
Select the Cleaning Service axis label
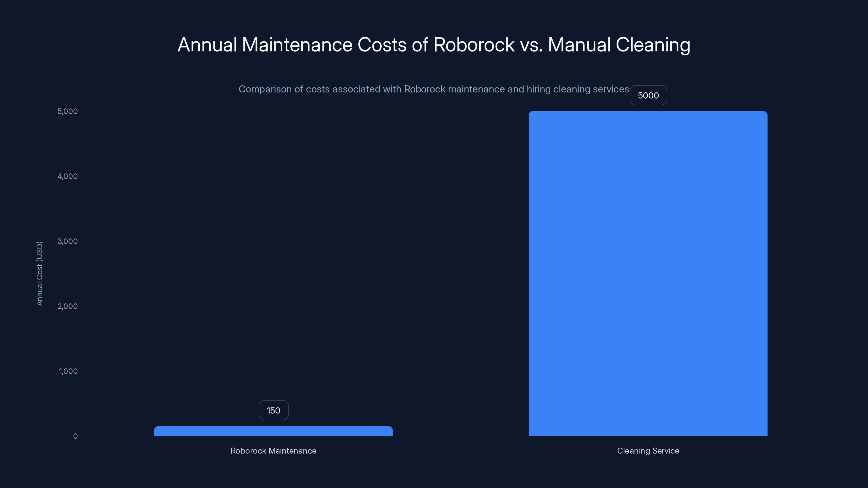648,451
